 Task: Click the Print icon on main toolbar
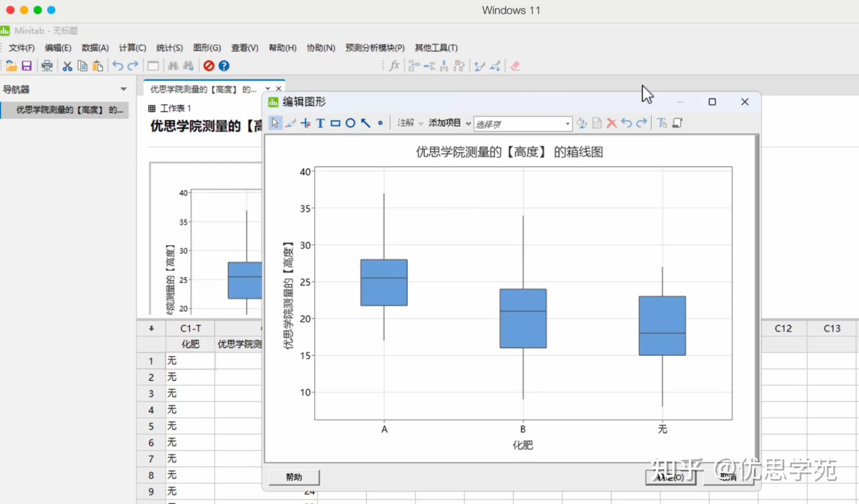47,66
